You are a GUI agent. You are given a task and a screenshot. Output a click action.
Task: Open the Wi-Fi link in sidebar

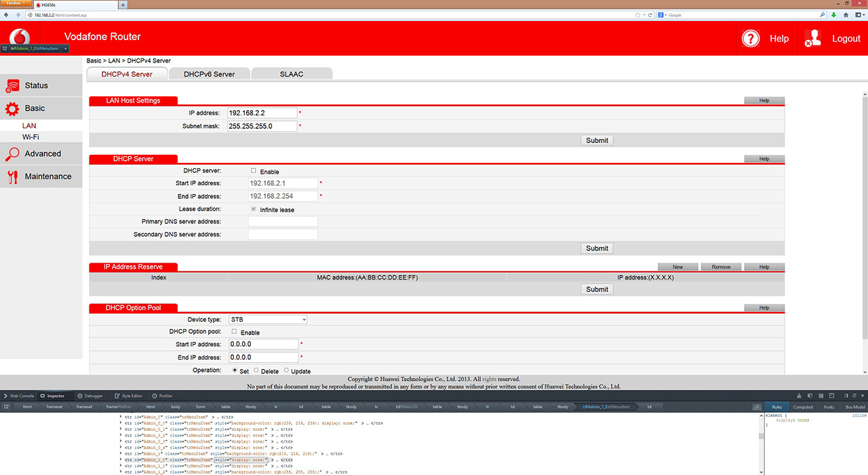(31, 137)
